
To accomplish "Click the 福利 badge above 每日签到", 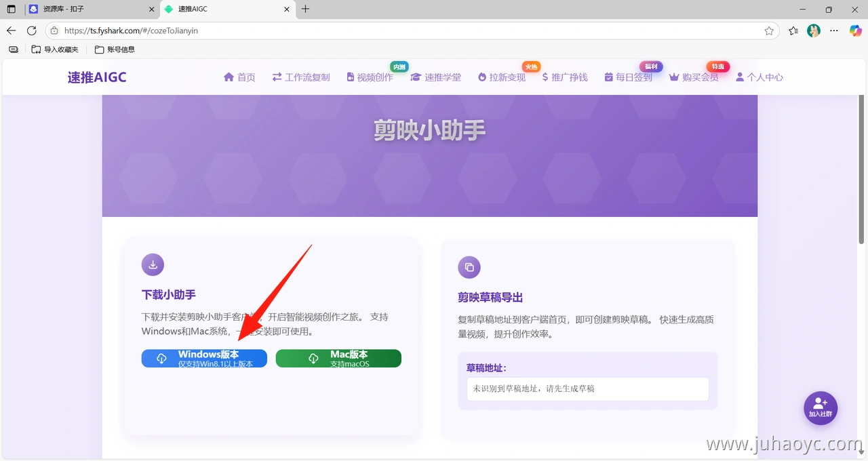I will [x=651, y=66].
